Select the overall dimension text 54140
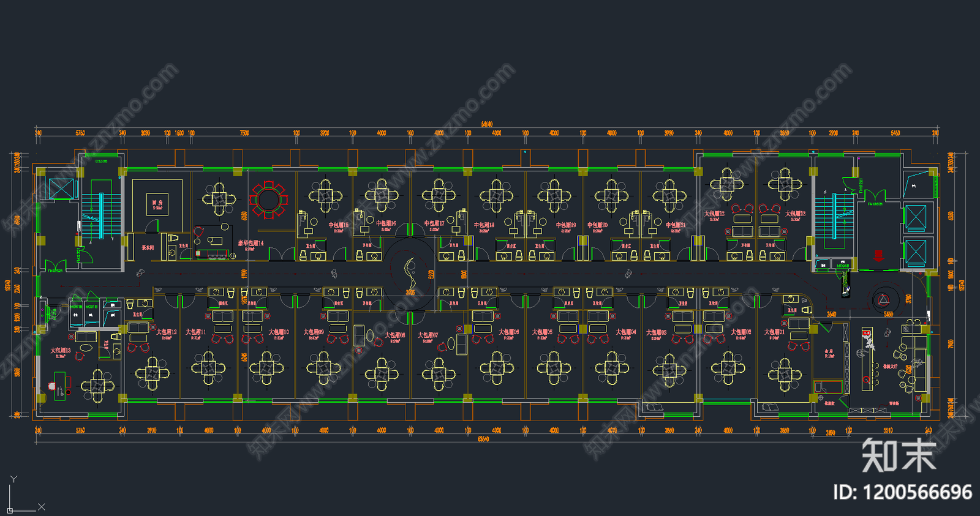The height and width of the screenshot is (516, 980). pyautogui.click(x=487, y=124)
